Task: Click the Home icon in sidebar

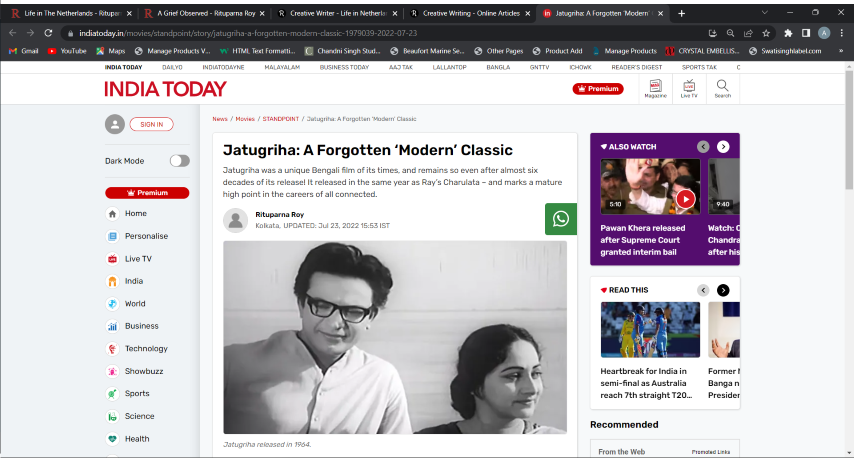Action: [112, 213]
